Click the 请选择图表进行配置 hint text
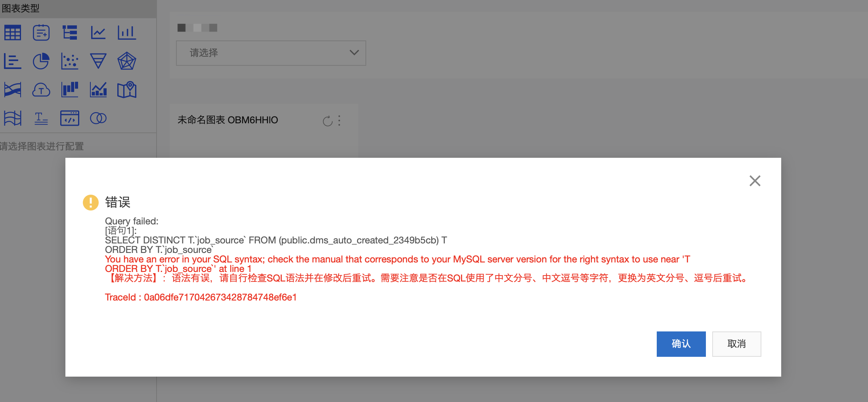Screen dimensions: 868x402 [42, 146]
